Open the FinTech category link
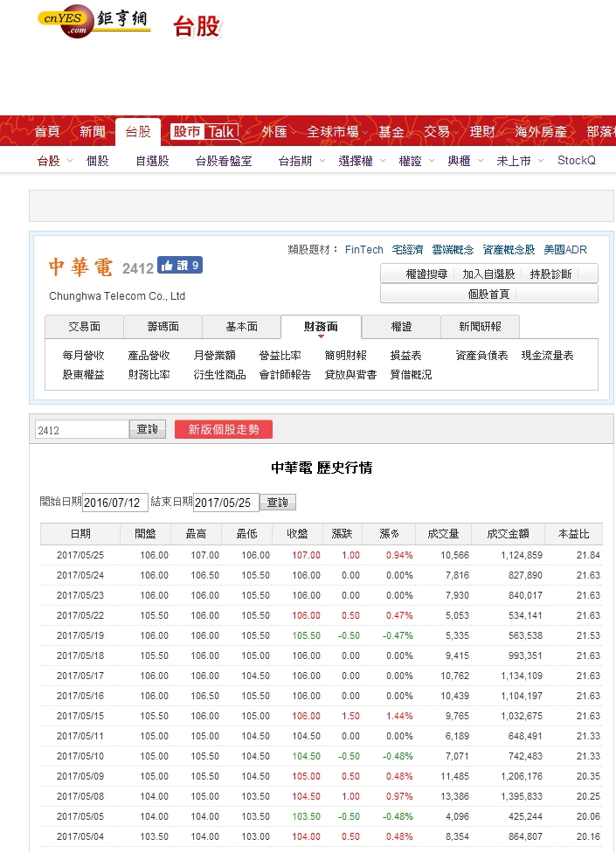Image resolution: width=616 pixels, height=853 pixels. pyautogui.click(x=364, y=250)
